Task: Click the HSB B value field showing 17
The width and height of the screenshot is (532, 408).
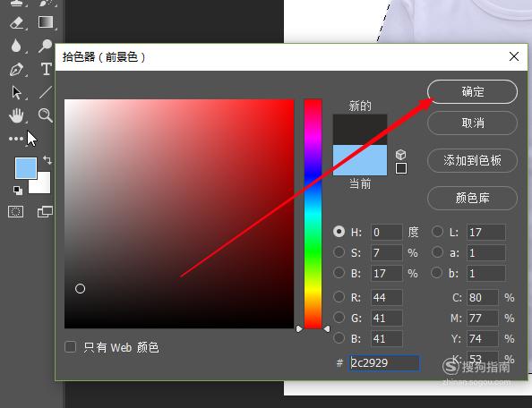Action: click(x=387, y=273)
